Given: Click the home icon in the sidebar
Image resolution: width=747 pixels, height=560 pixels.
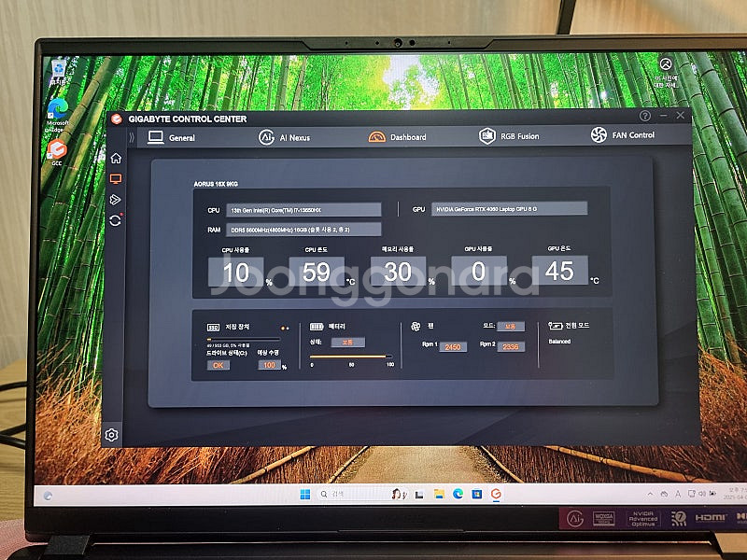Looking at the screenshot, I should coord(116,158).
